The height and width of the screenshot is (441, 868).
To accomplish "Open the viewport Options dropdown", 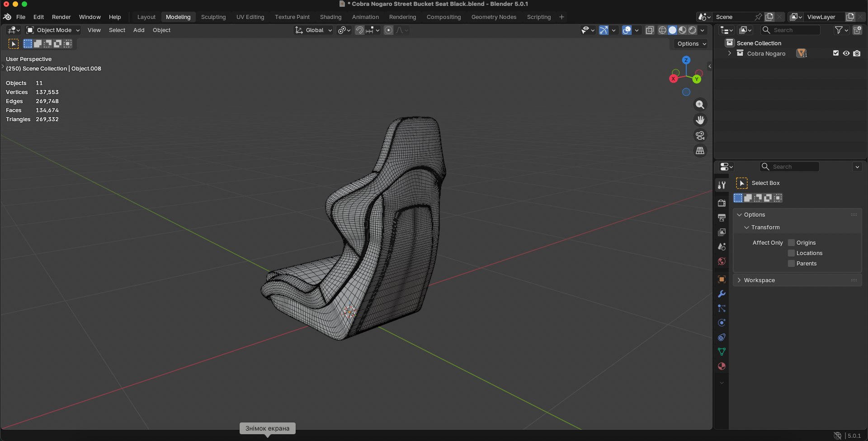I will click(x=691, y=44).
